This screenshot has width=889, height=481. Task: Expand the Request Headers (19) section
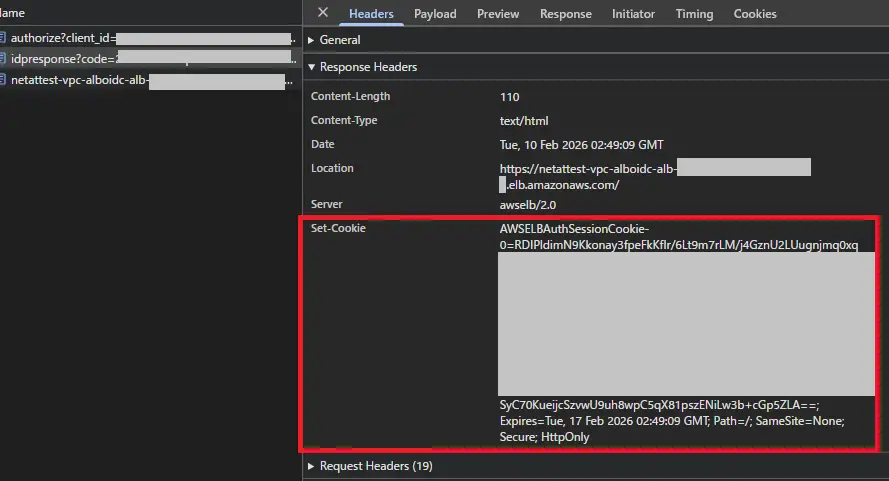tap(376, 466)
